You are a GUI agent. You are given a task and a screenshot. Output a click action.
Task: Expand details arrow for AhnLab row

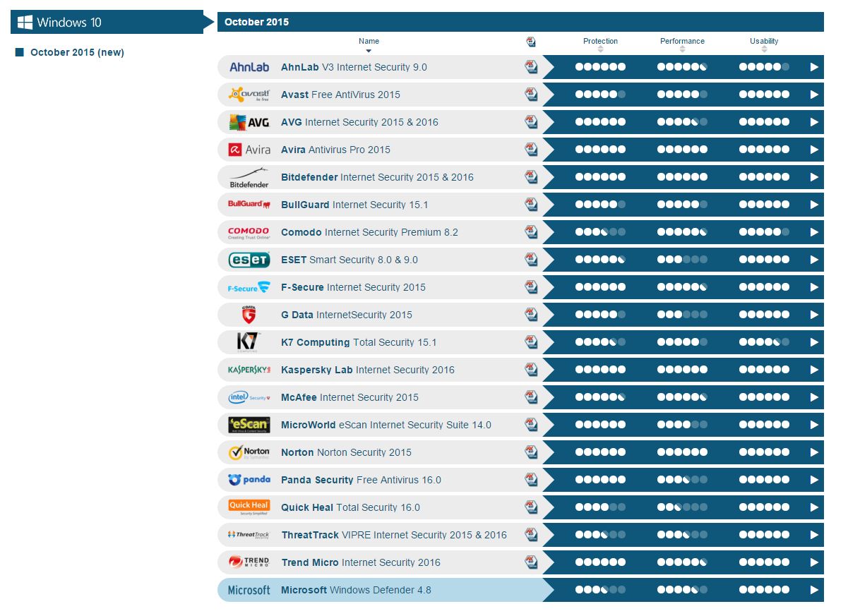pos(814,67)
